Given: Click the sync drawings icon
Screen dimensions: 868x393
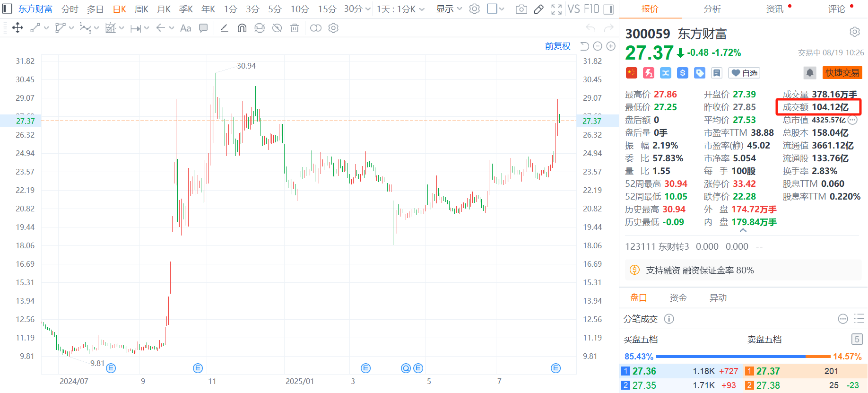Looking at the screenshot, I should [x=260, y=28].
